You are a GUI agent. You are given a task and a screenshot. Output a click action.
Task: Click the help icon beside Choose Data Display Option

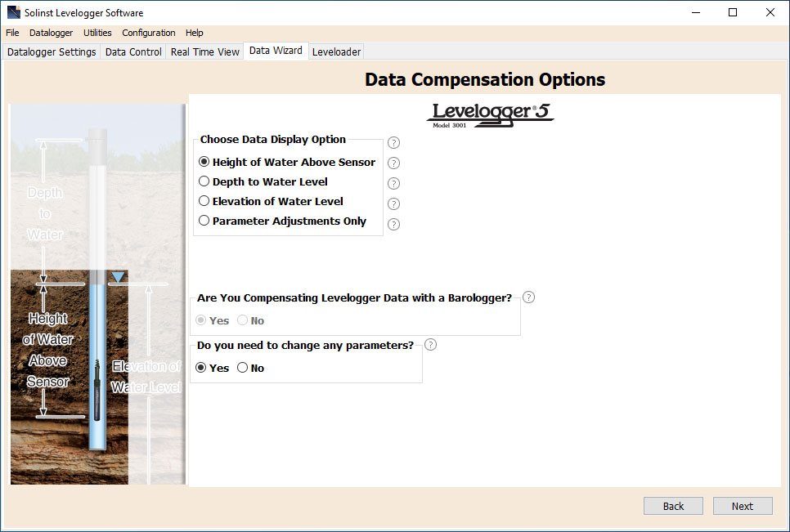pyautogui.click(x=393, y=142)
